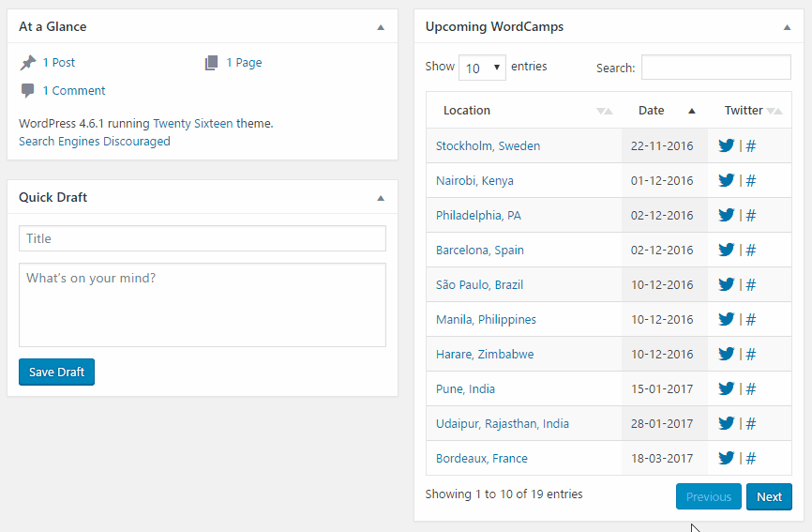
Task: Open Manila, Philippines WordCamp link
Action: tap(486, 320)
